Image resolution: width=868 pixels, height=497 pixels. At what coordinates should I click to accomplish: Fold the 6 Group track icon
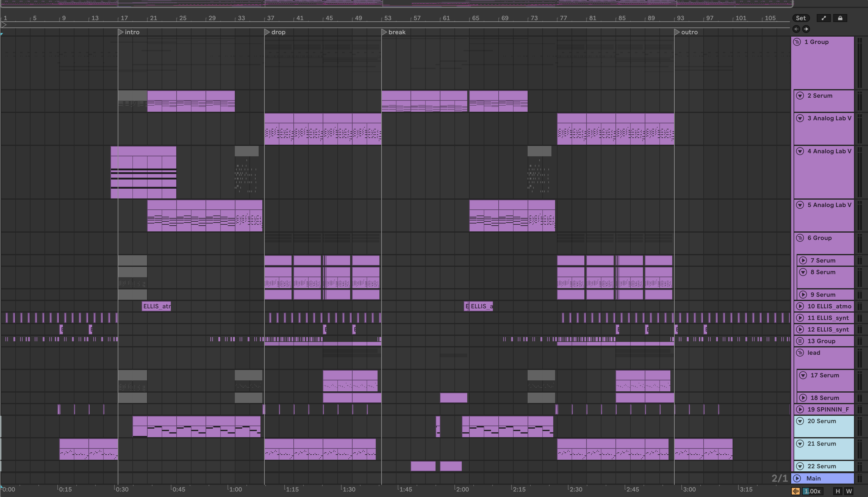click(800, 238)
